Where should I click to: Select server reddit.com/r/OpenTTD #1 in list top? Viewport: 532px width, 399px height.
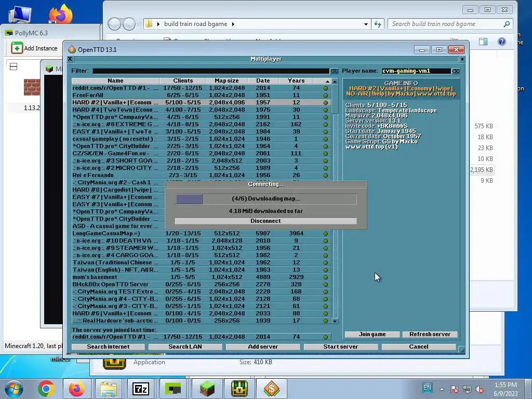(x=201, y=88)
